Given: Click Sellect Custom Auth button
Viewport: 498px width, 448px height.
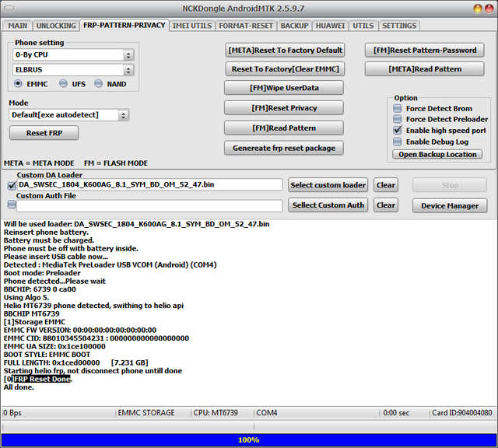Looking at the screenshot, I should (x=328, y=205).
